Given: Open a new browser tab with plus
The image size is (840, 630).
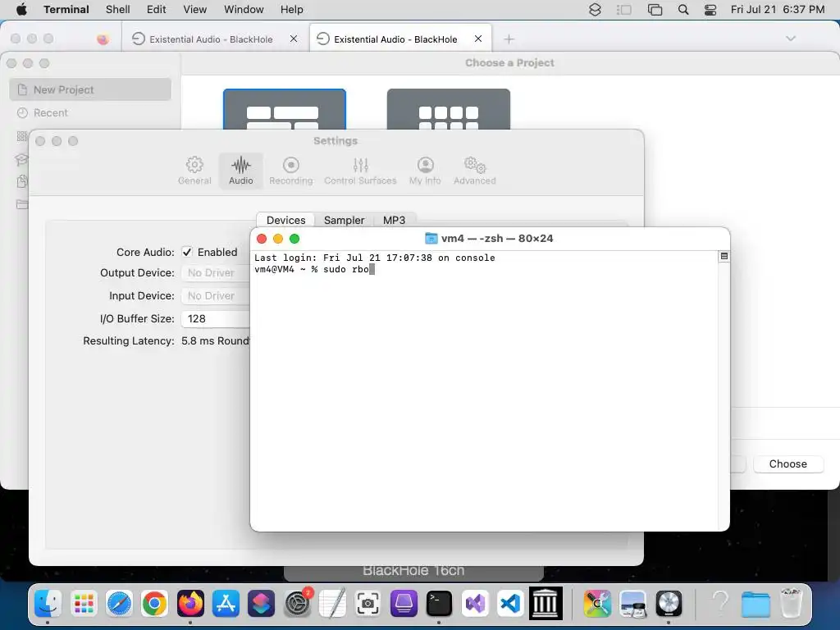Looking at the screenshot, I should click(x=509, y=39).
